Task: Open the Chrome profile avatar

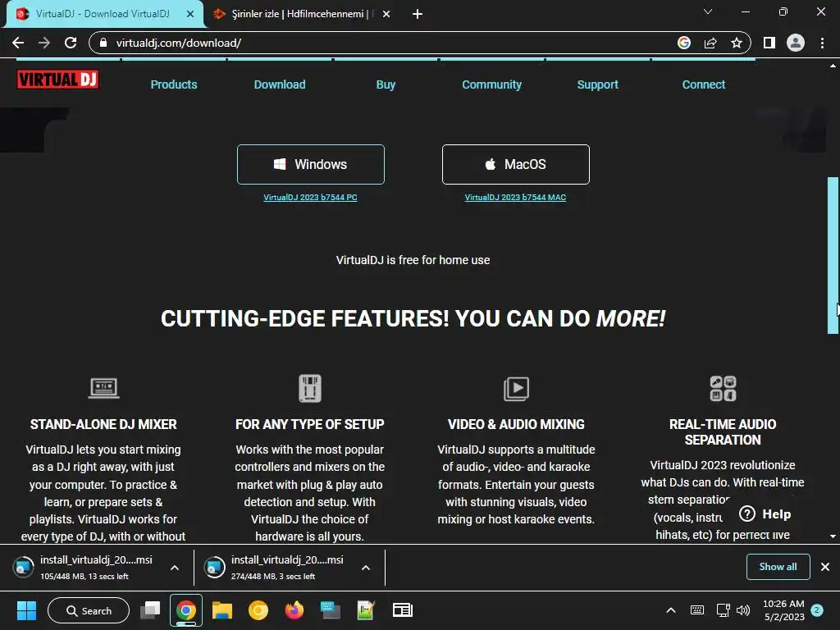Action: [796, 43]
